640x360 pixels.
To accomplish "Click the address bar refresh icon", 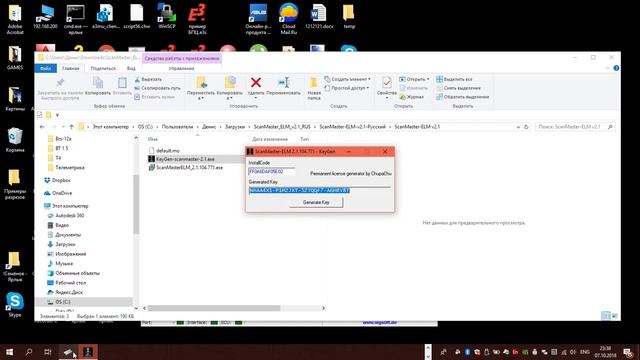I will tap(526, 127).
